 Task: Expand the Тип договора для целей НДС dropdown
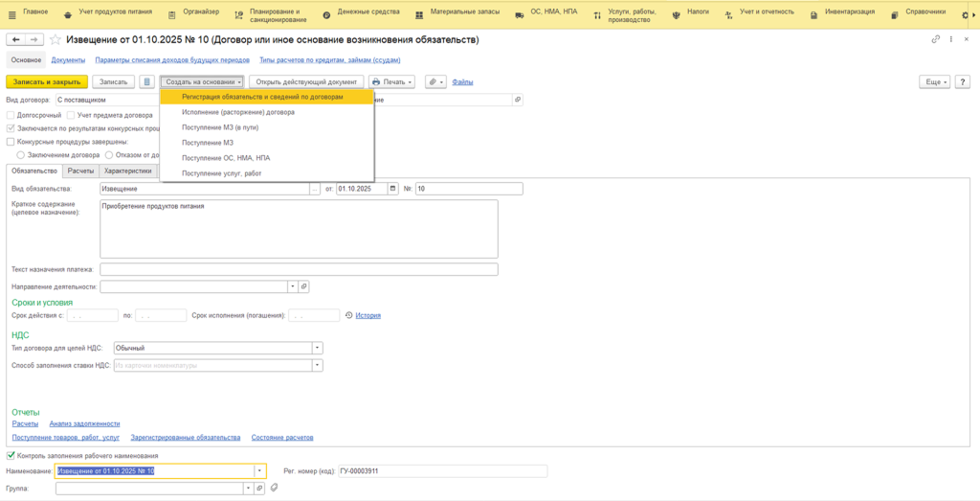(318, 348)
